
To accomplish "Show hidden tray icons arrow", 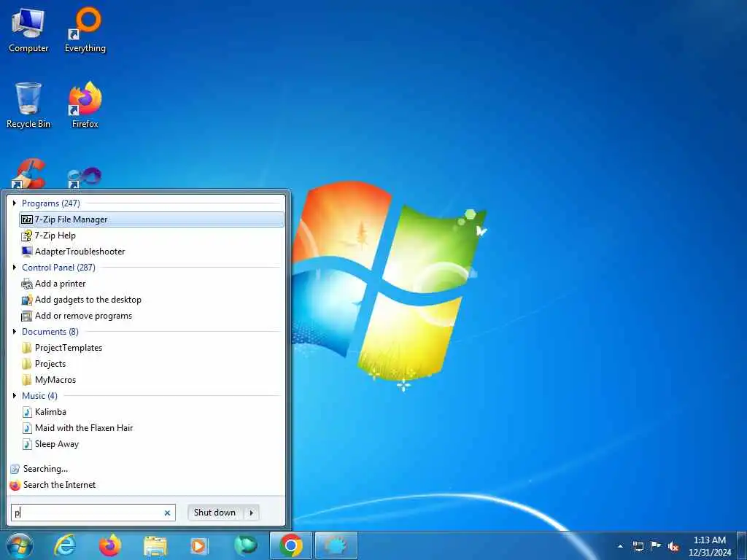I will 620,547.
